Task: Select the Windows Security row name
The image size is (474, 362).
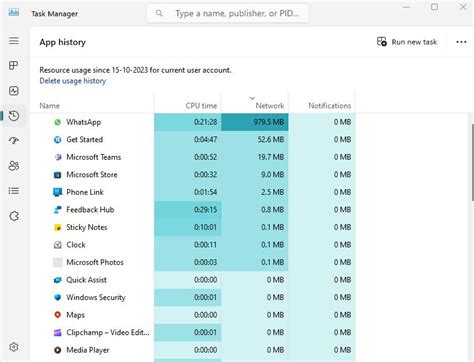Action: pos(96,297)
